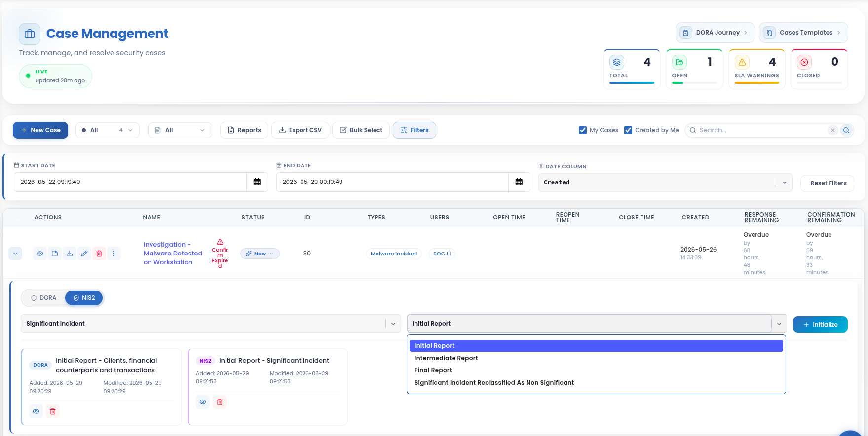Screen dimensions: 868x436
Task: Download case 30 via the download icon
Action: 70,254
